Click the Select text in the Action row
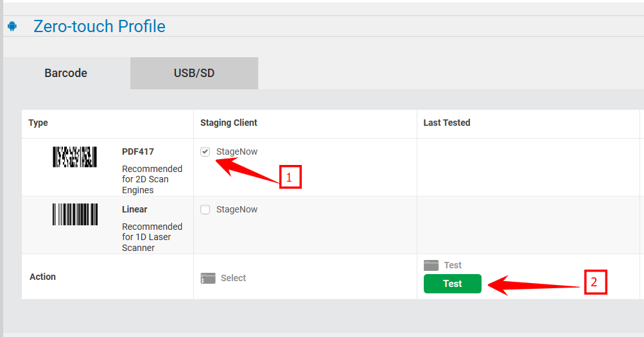The image size is (644, 337). 233,278
